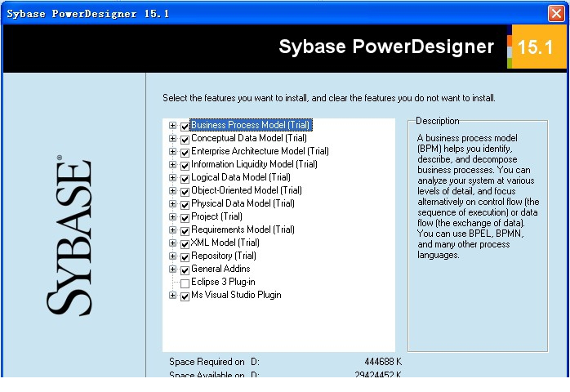Image resolution: width=570 pixels, height=392 pixels.
Task: Close the PowerDesigner 15.1 setup window
Action: click(x=556, y=14)
